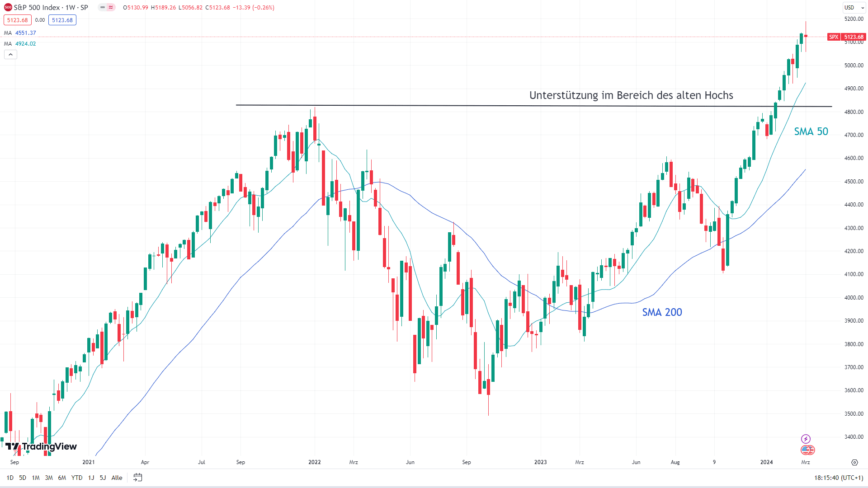Click the pink delayed-data indicator icon
The image size is (868, 488).
click(x=111, y=8)
